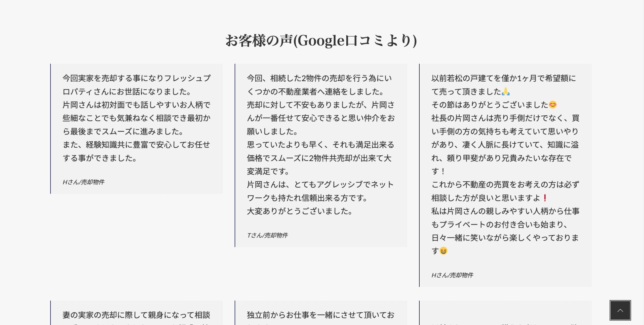Click the お客様の声 section heading

321,41
